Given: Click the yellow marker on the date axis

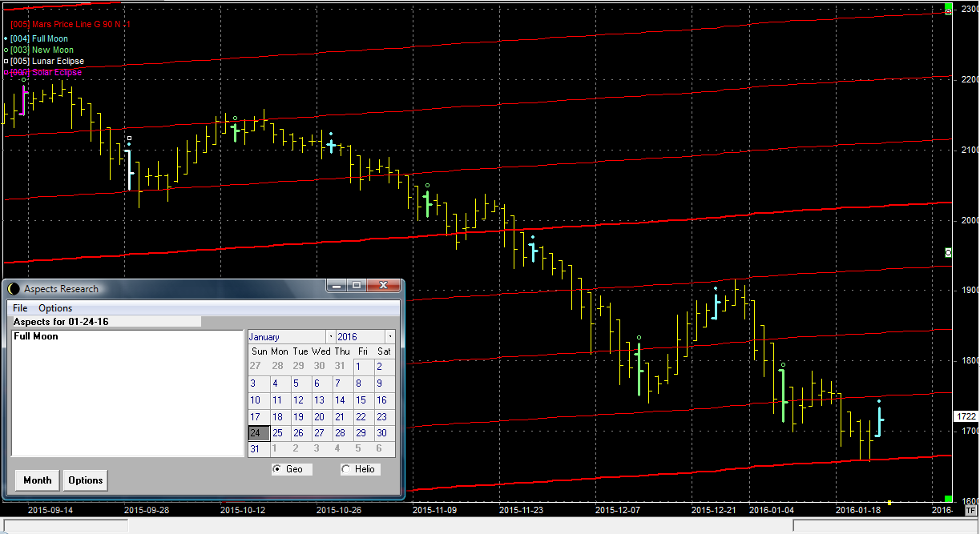Looking at the screenshot, I should [x=889, y=503].
